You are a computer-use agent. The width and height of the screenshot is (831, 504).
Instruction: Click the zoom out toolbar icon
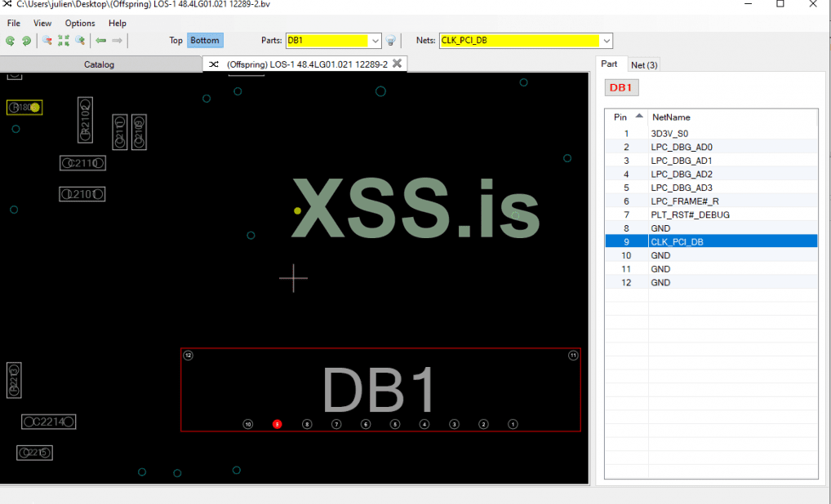click(x=47, y=41)
